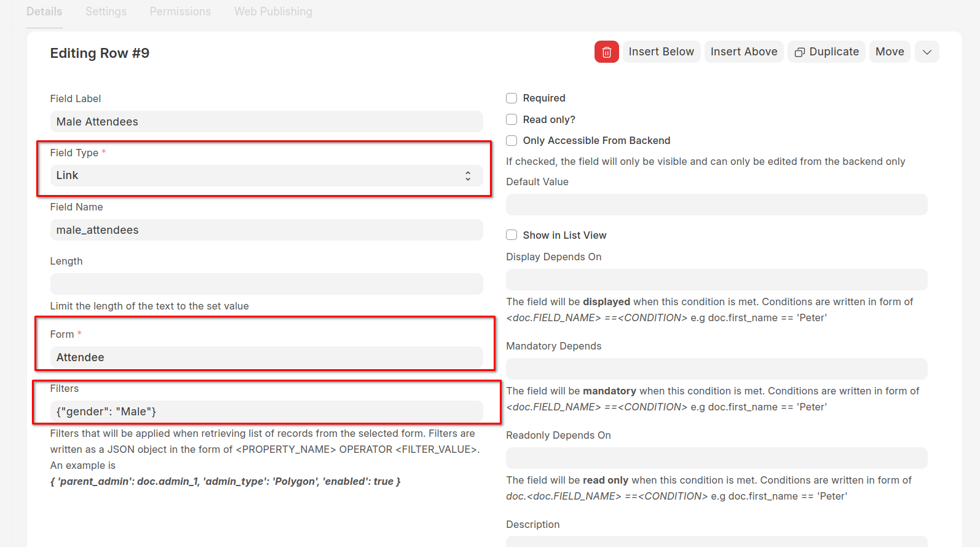Go to the Web Publishing tab

point(273,12)
